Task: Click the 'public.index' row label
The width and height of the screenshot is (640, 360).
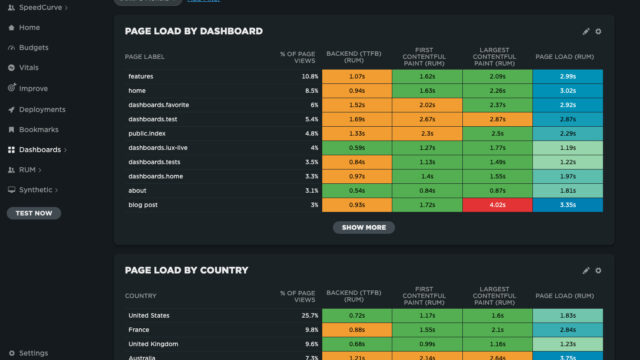Action: pos(147,133)
